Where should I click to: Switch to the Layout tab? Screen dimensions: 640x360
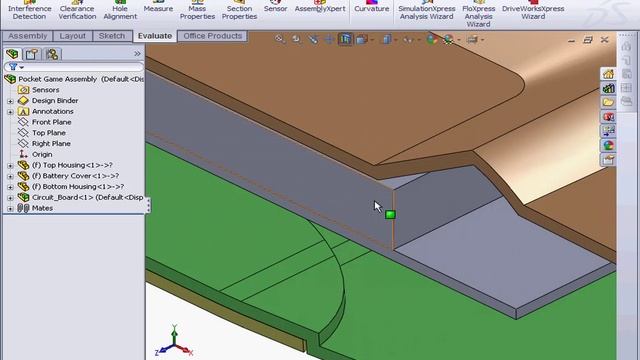pyautogui.click(x=73, y=36)
